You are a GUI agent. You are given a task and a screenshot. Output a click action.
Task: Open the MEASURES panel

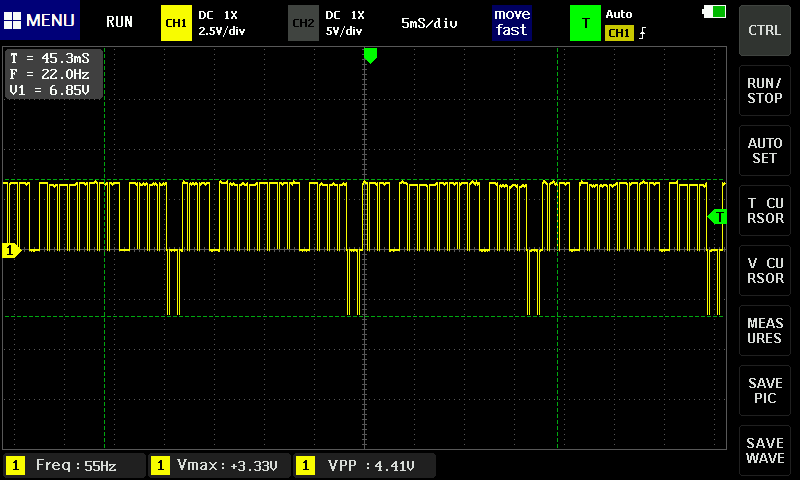click(x=765, y=331)
